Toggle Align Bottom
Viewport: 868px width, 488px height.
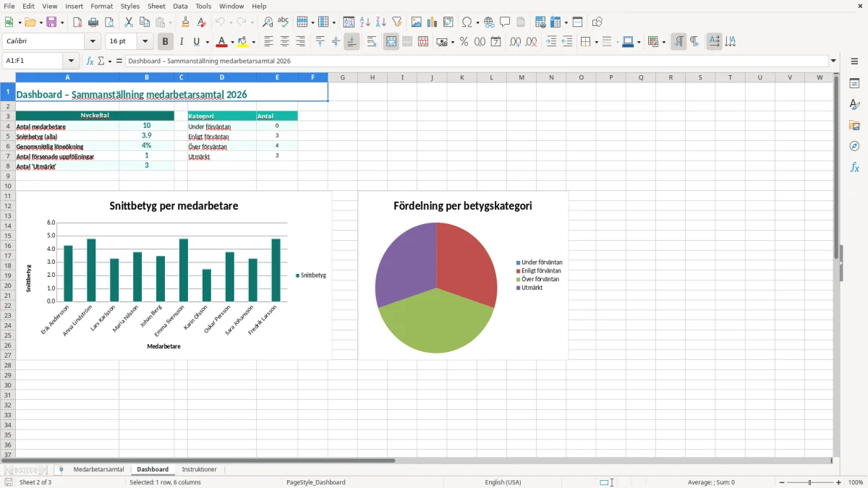(x=352, y=42)
